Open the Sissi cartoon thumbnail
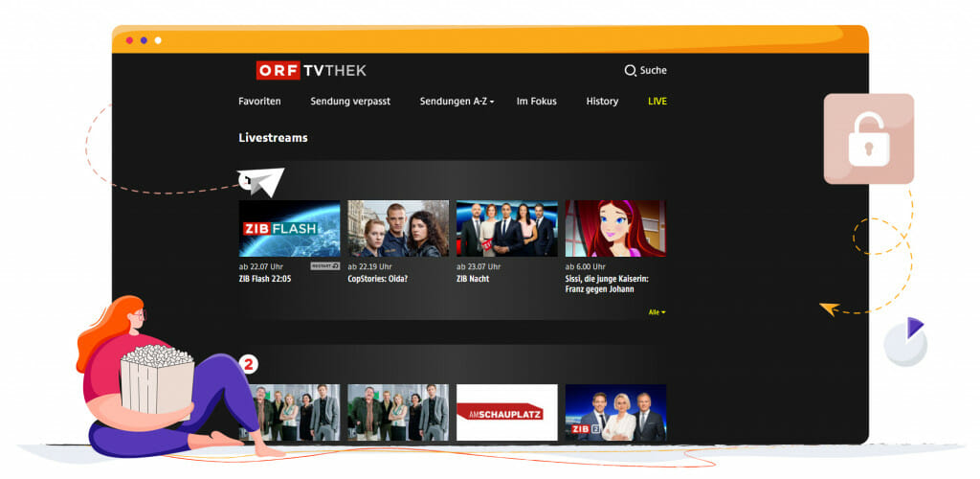 (x=615, y=228)
